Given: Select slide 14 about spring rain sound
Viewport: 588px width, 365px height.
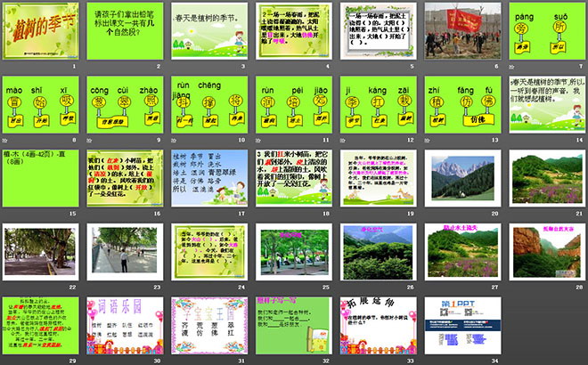Looking at the screenshot, I should [547, 104].
